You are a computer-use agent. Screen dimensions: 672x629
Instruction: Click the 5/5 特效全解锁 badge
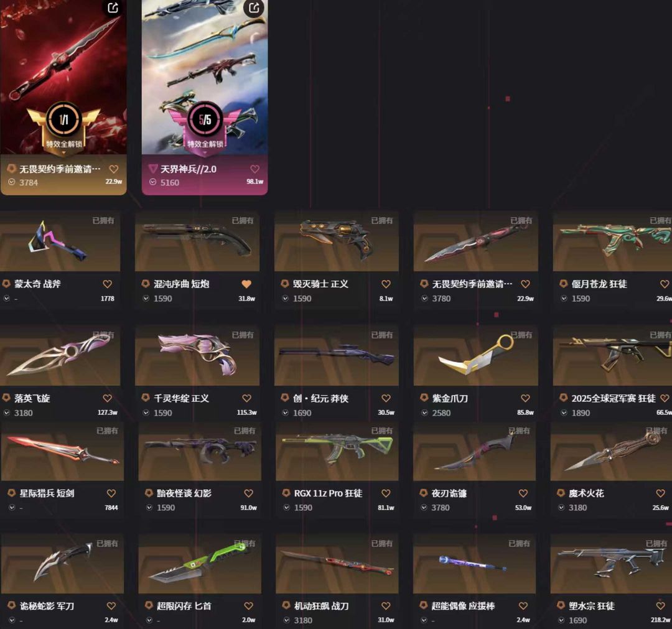point(205,126)
